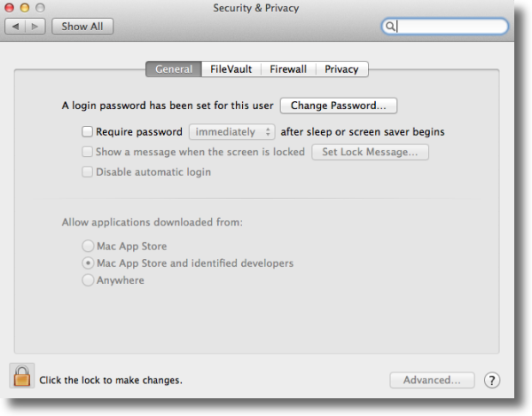The height and width of the screenshot is (416, 532).
Task: Click the padlock icon to unlock changes
Action: tap(21, 375)
